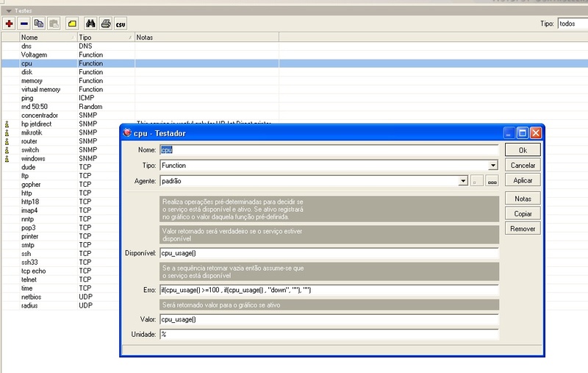This screenshot has width=588, height=373.
Task: Select the ftp row
Action: (60, 176)
